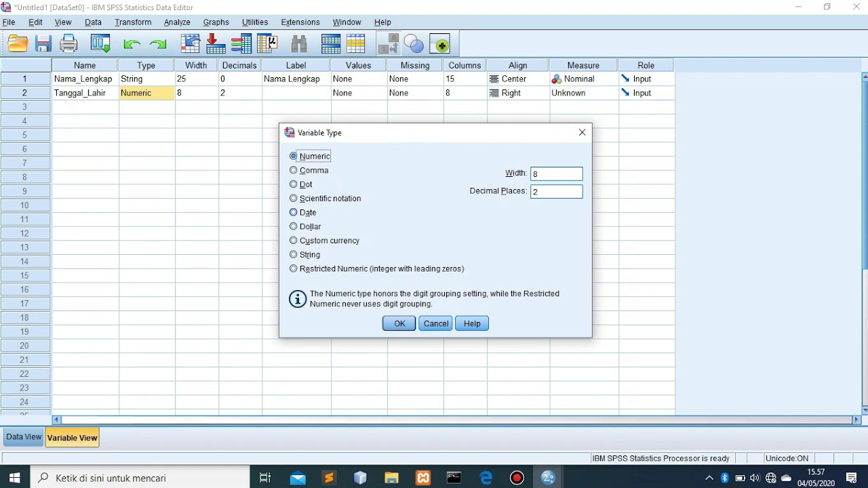
Task: Click the Customize toolbar plus icon
Action: click(x=439, y=44)
